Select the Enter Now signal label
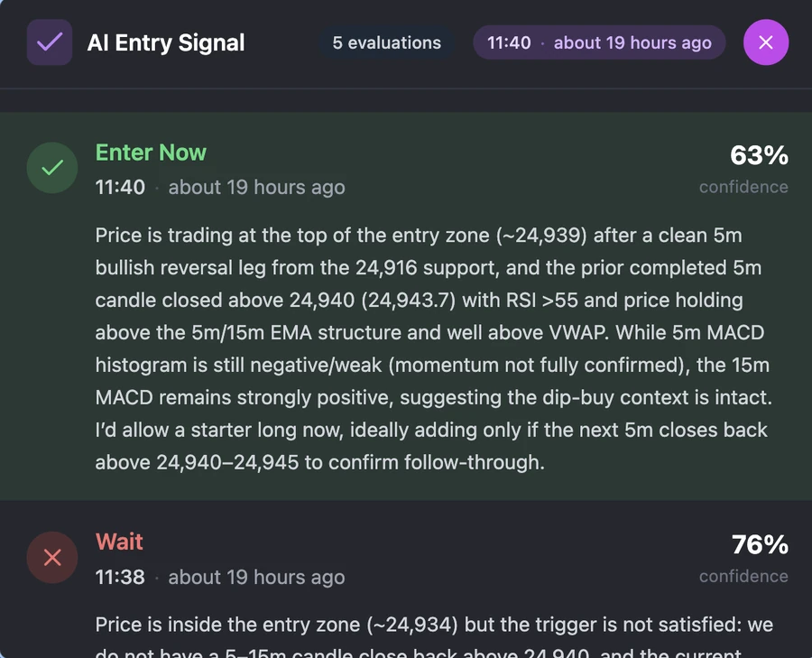 click(x=150, y=153)
